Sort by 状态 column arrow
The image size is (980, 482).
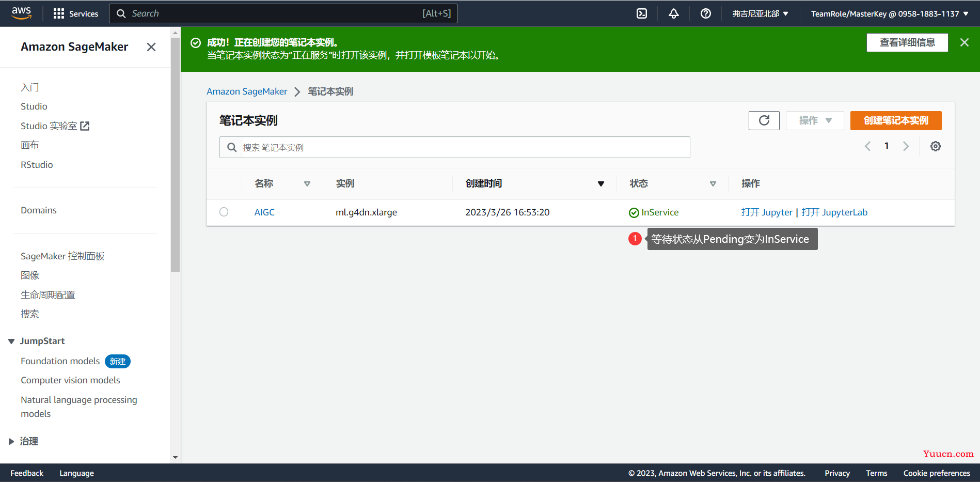713,184
